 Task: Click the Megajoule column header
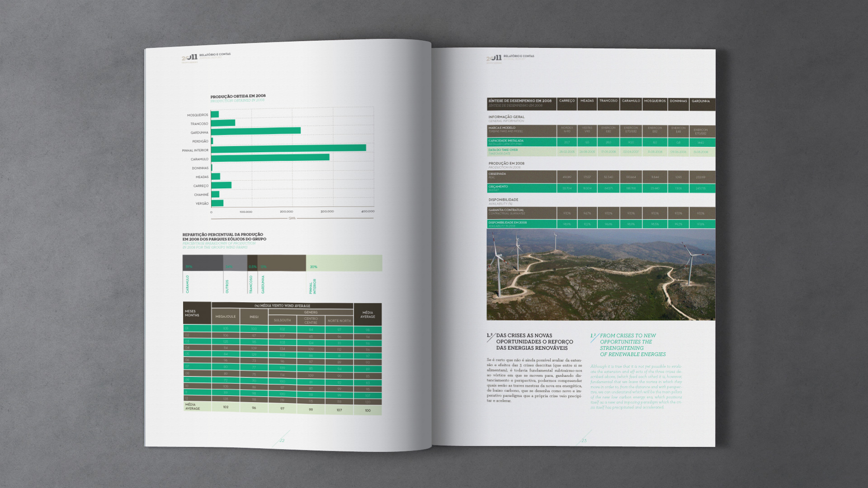pos(225,317)
